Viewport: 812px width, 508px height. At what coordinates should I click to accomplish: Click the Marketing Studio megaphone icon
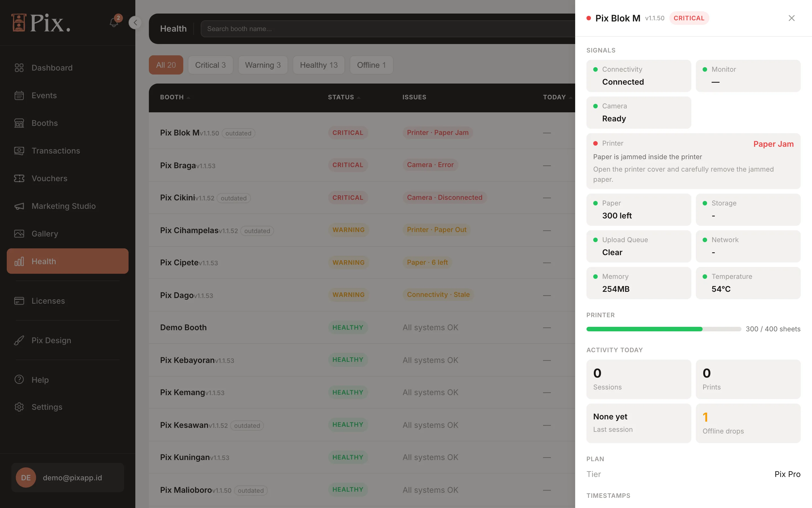coord(19,206)
